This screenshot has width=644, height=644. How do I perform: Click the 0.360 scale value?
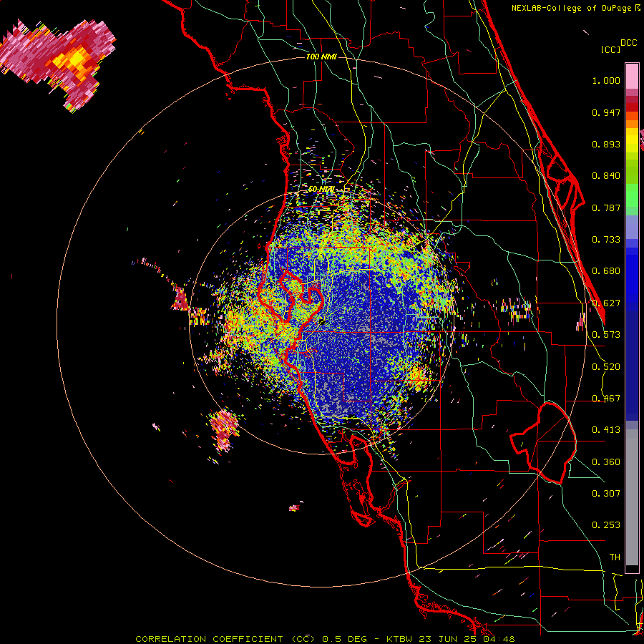pos(606,462)
